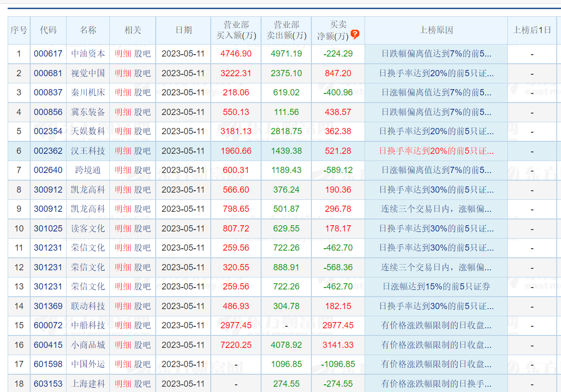
Task: Click buy amount 7220.25 in 小商品城 row
Action: click(236, 345)
